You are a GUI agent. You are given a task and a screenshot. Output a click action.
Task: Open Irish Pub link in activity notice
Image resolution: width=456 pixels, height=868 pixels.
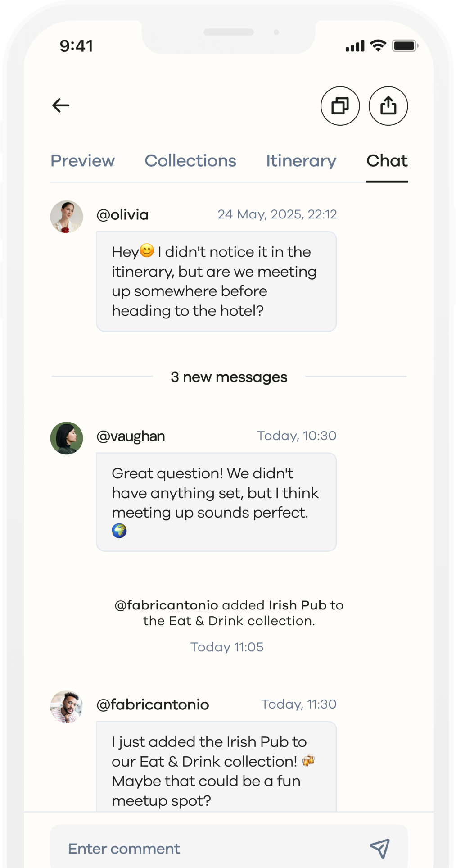(x=297, y=605)
